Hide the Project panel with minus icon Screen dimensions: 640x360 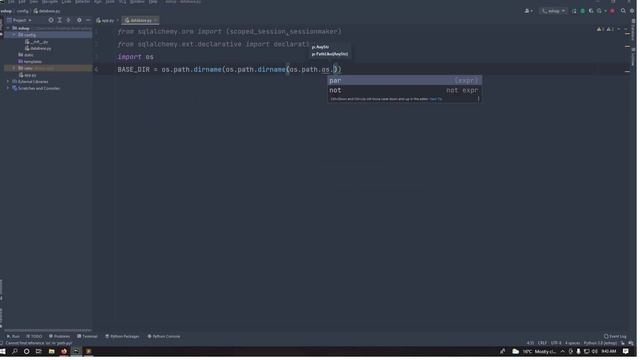88,20
